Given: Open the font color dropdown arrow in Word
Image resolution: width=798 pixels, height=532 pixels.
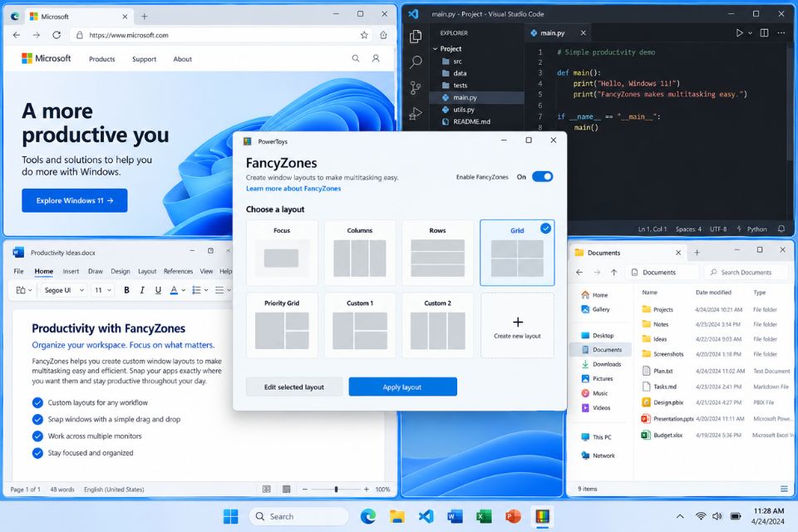Looking at the screenshot, I should 183,290.
